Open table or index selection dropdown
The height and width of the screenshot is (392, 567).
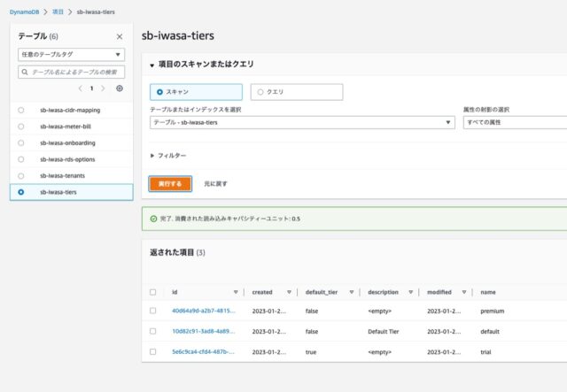click(x=302, y=122)
